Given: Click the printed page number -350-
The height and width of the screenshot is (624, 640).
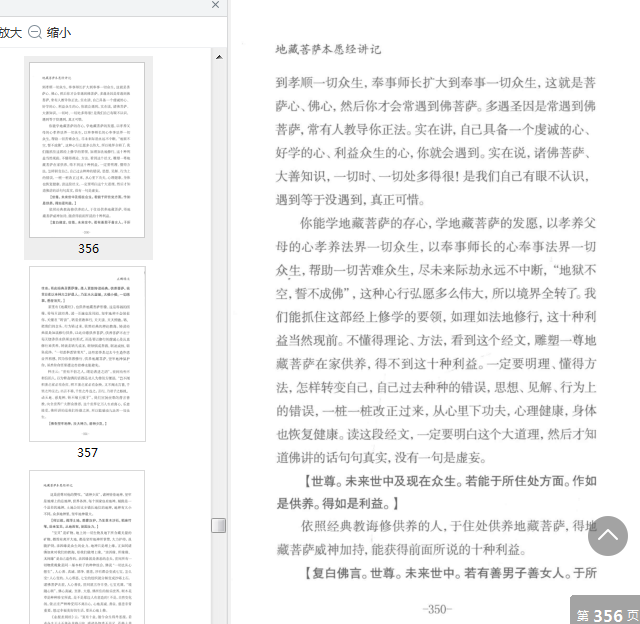Looking at the screenshot, I should [x=437, y=609].
